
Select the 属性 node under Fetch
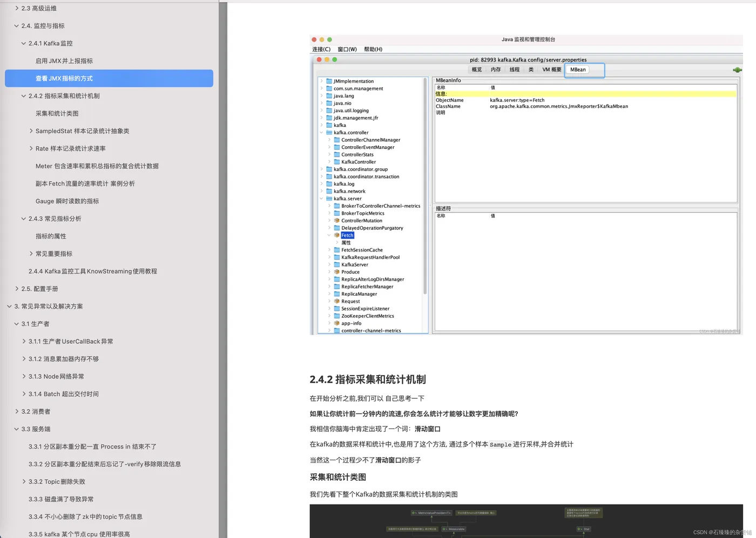[346, 243]
